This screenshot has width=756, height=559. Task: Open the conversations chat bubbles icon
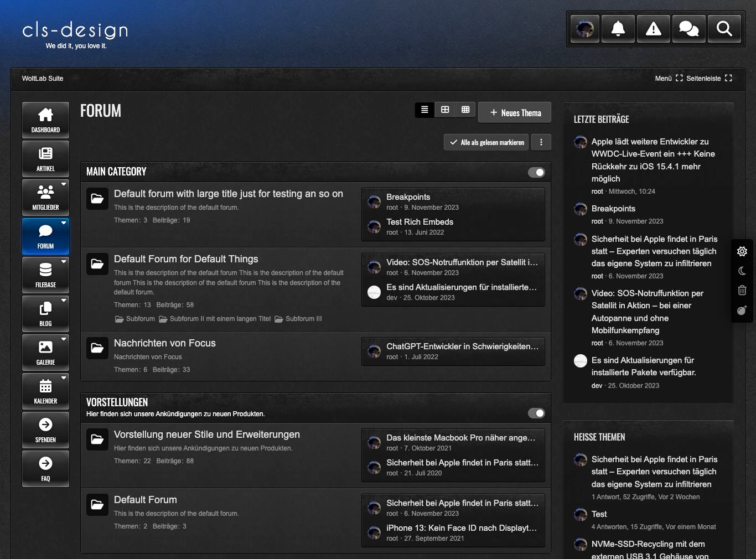(688, 28)
